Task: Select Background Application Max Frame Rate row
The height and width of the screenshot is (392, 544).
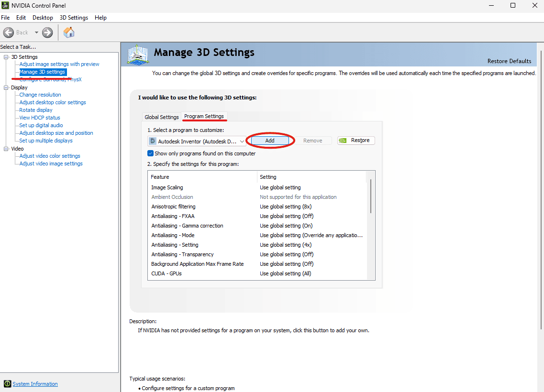Action: [257, 264]
